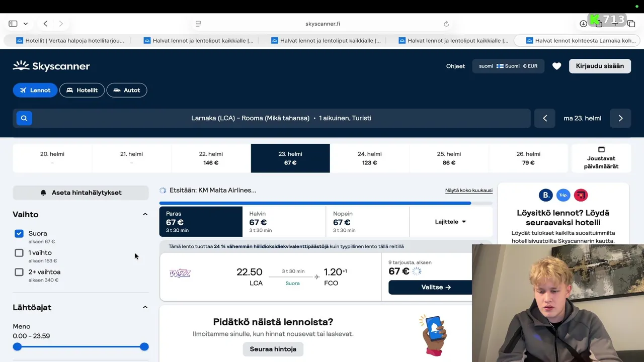Select 20. helmi date
The height and width of the screenshot is (362, 644).
52,158
